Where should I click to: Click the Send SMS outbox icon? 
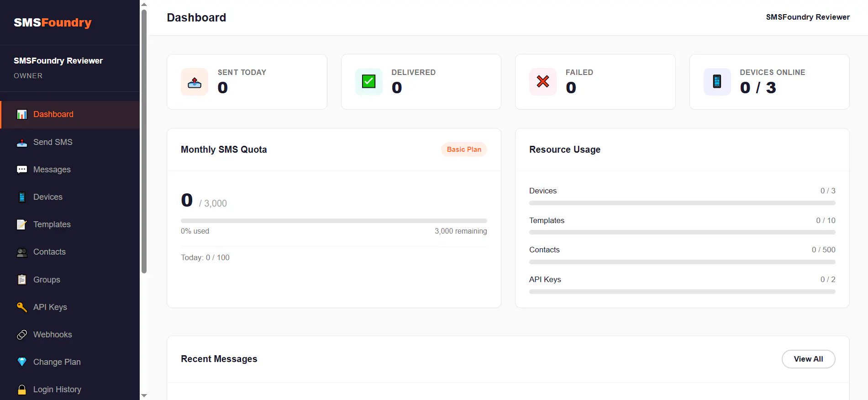coord(22,142)
